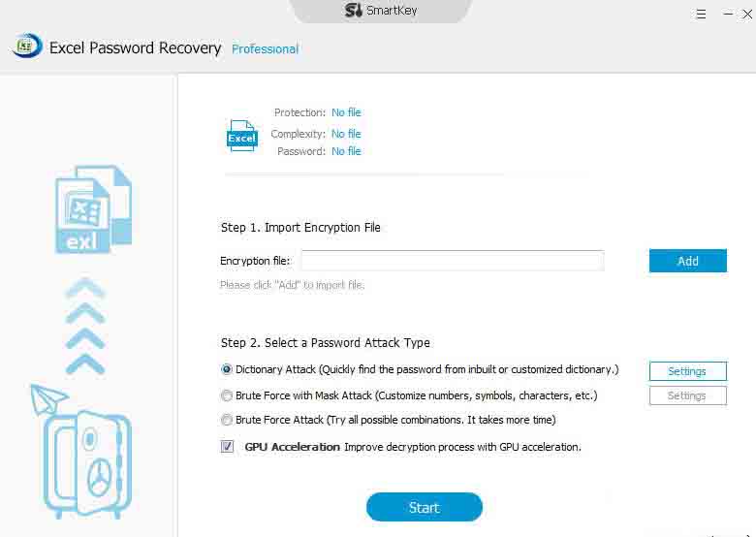Click the blue Start button
This screenshot has width=756, height=537.
pos(424,507)
